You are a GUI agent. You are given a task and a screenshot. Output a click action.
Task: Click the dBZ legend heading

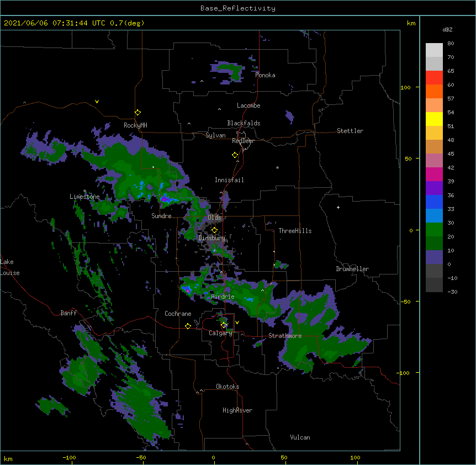pos(447,30)
